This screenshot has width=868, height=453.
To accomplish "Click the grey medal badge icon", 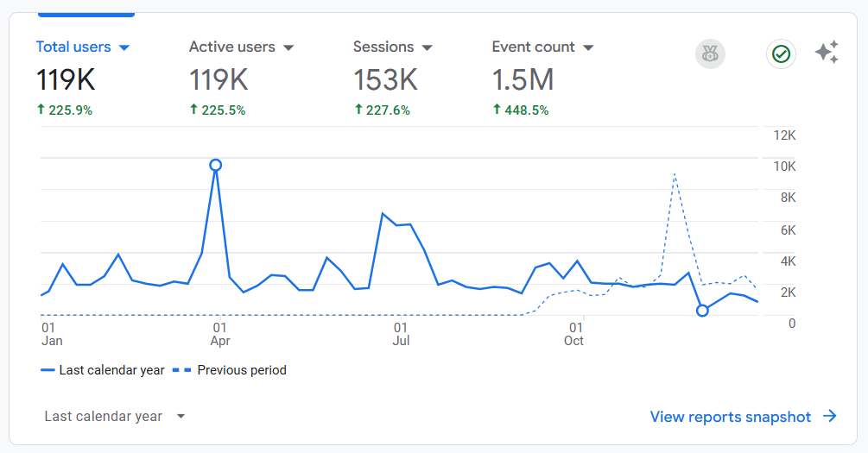I will (x=710, y=54).
